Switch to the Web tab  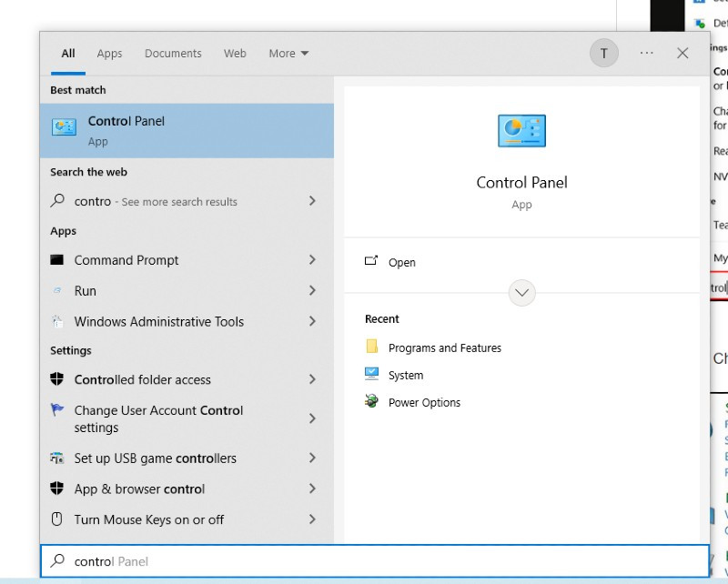coord(235,54)
